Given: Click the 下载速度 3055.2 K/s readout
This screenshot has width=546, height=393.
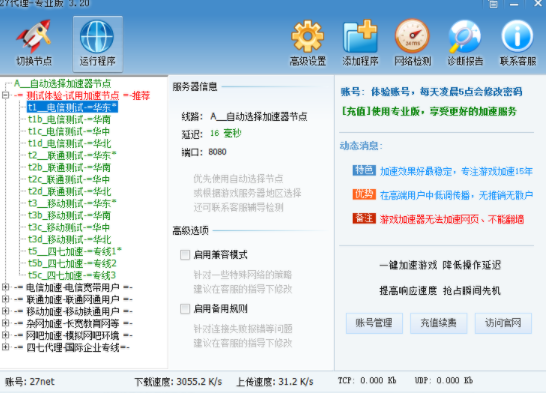Looking at the screenshot, I should [178, 382].
